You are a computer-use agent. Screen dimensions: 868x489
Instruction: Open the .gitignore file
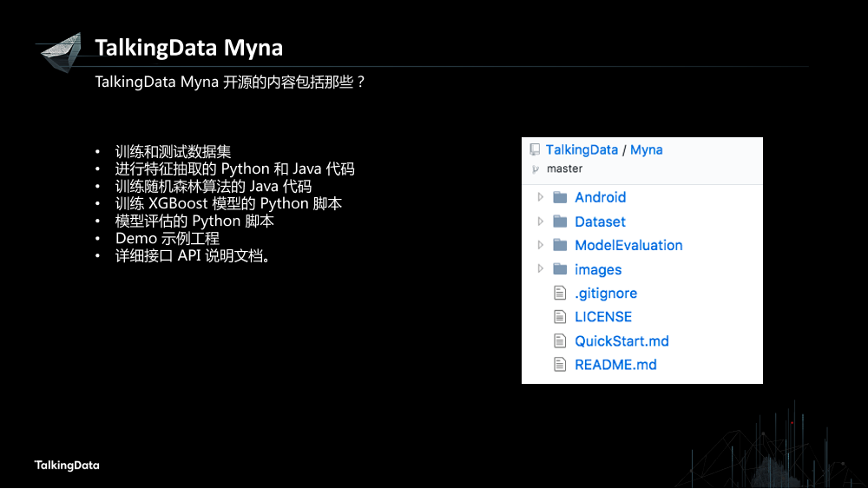coord(606,294)
